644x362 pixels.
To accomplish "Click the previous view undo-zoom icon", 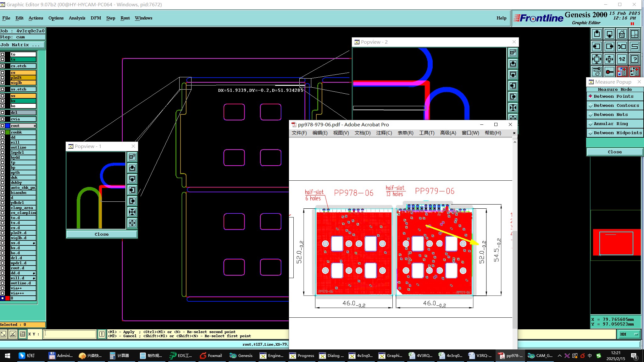I will click(x=622, y=47).
